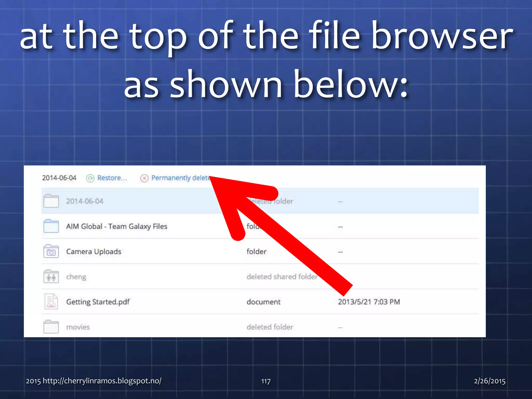Click the Getting Started.pdf document icon
Screen dimensions: 532x399
(x=51, y=302)
